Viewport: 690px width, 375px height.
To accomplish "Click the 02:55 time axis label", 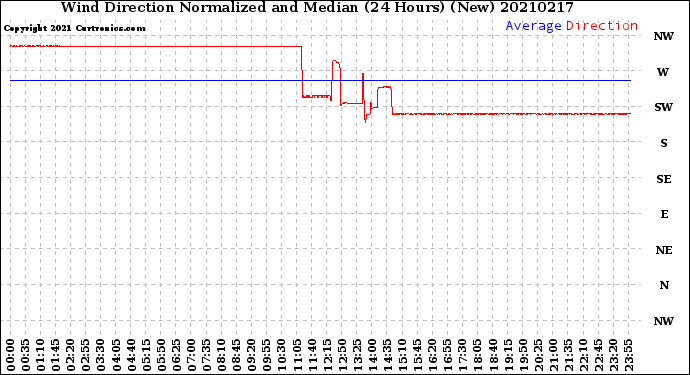I will coord(85,355).
